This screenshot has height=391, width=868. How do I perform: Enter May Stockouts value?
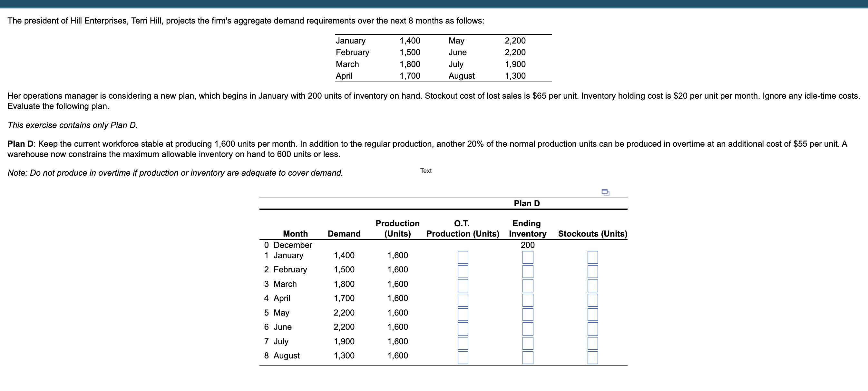point(592,314)
